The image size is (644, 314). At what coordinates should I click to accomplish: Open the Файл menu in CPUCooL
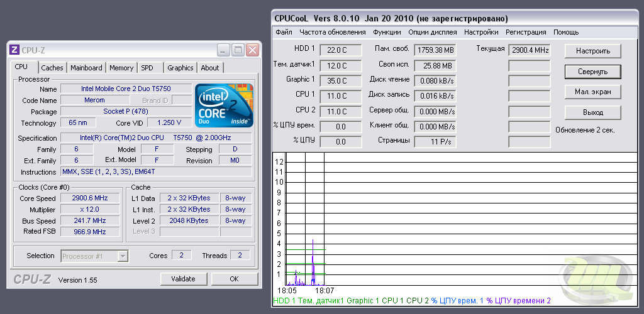284,32
